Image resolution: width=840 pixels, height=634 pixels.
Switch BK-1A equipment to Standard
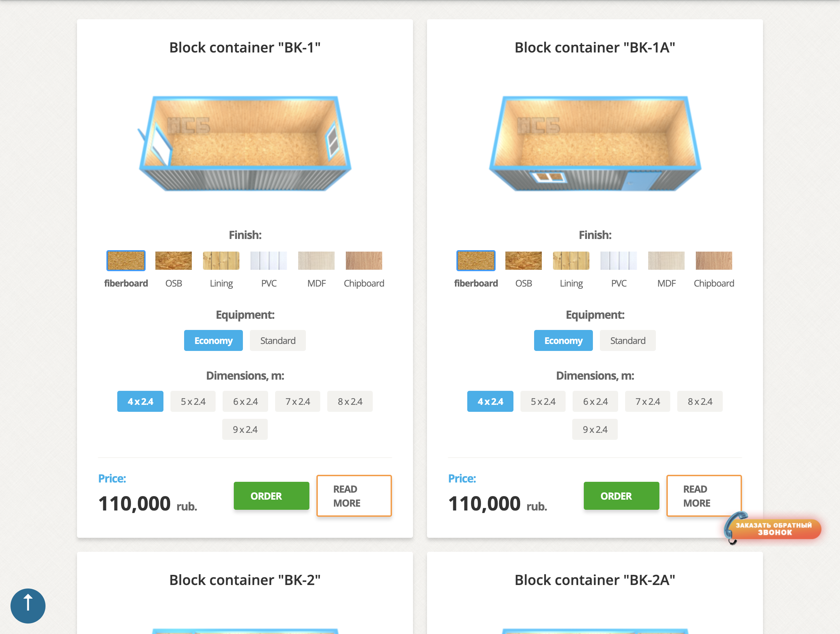[x=628, y=340]
